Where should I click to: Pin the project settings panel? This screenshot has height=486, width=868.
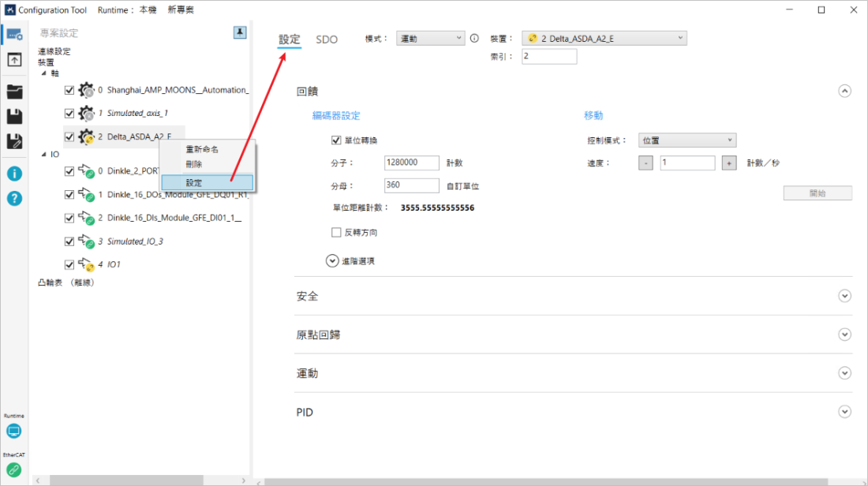[x=240, y=32]
